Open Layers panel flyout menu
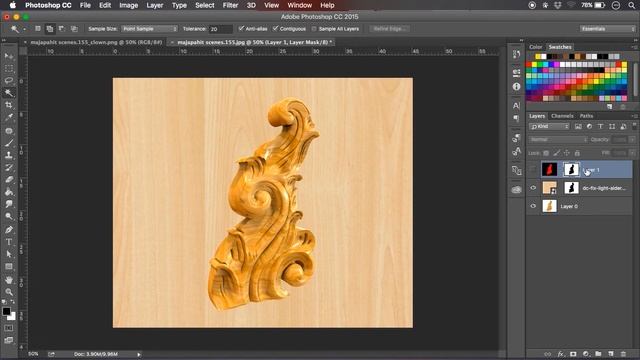Viewport: 640px width, 360px height. [635, 116]
